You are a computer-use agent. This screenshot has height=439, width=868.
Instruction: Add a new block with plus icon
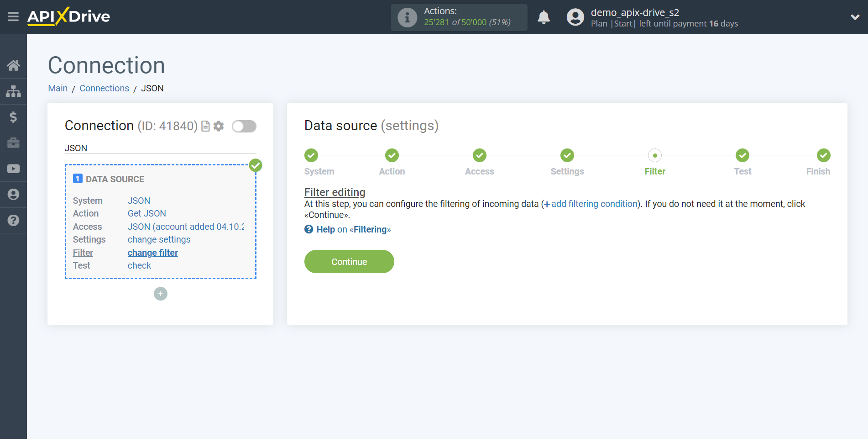(x=161, y=294)
